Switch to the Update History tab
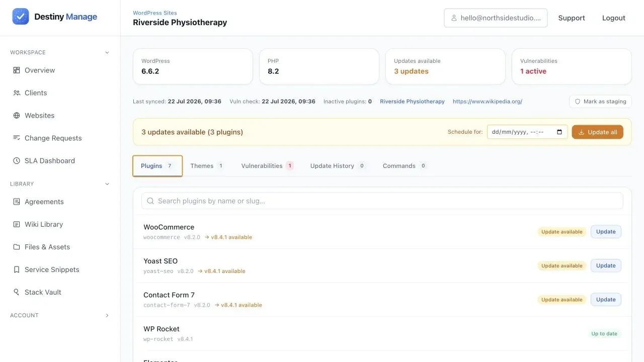 tap(338, 166)
